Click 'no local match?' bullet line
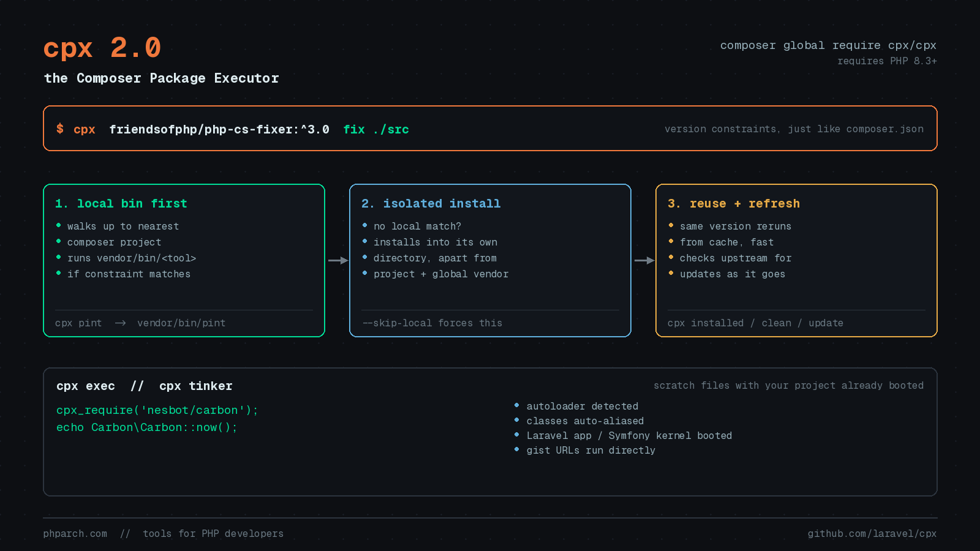Screen dimensions: 980x551 (x=417, y=227)
